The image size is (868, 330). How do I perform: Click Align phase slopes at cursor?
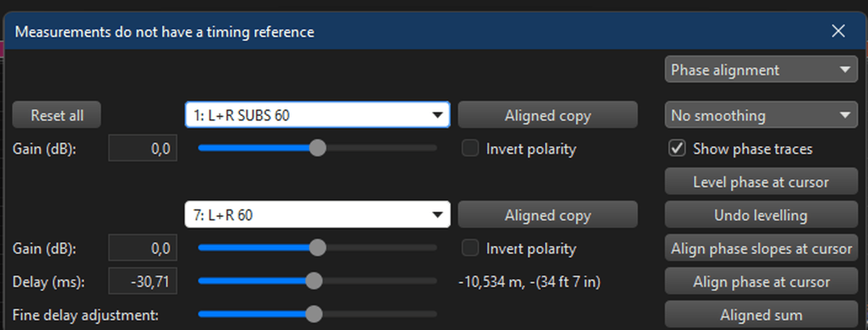coord(761,248)
